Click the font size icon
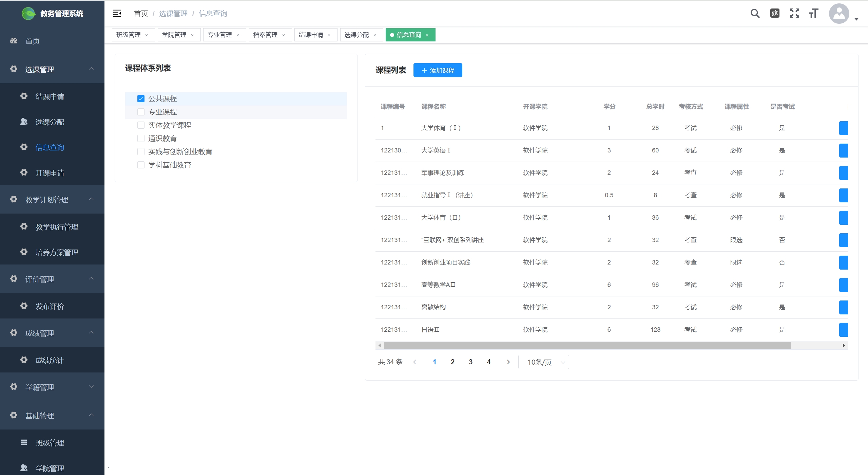 tap(814, 14)
